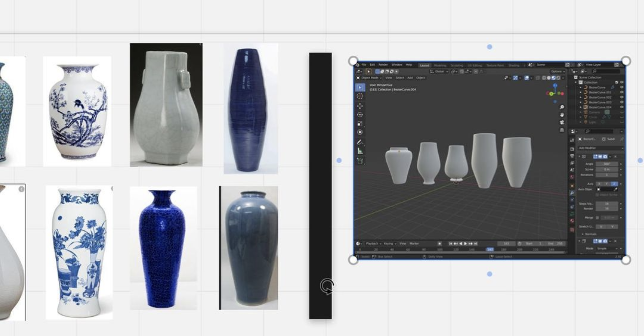Click current frame marker 163 on timeline
The width and height of the screenshot is (644, 336).
(x=490, y=249)
